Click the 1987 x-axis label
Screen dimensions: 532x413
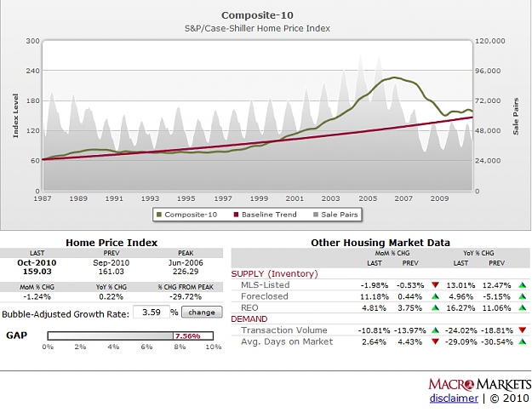(x=43, y=198)
